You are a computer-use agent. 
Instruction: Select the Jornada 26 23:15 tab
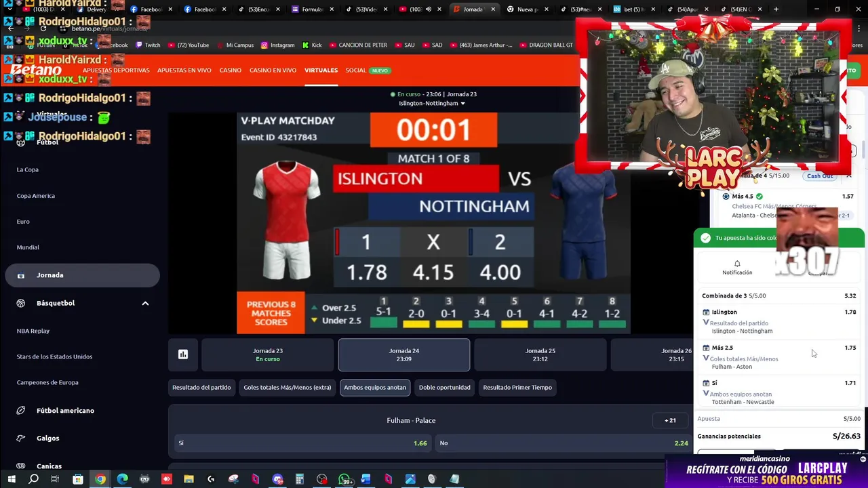(x=651, y=354)
